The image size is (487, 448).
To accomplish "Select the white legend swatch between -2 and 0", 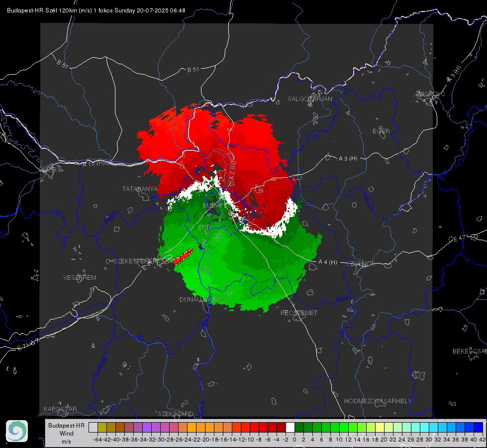I will click(x=290, y=427).
